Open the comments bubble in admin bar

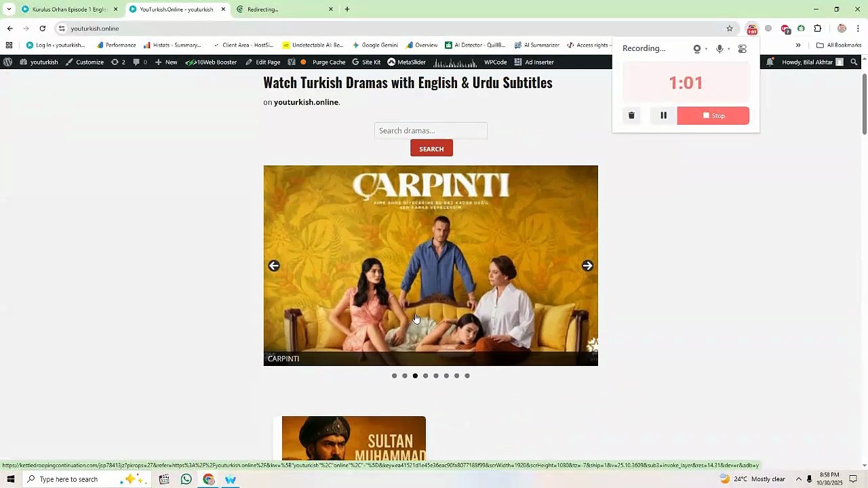tap(140, 62)
